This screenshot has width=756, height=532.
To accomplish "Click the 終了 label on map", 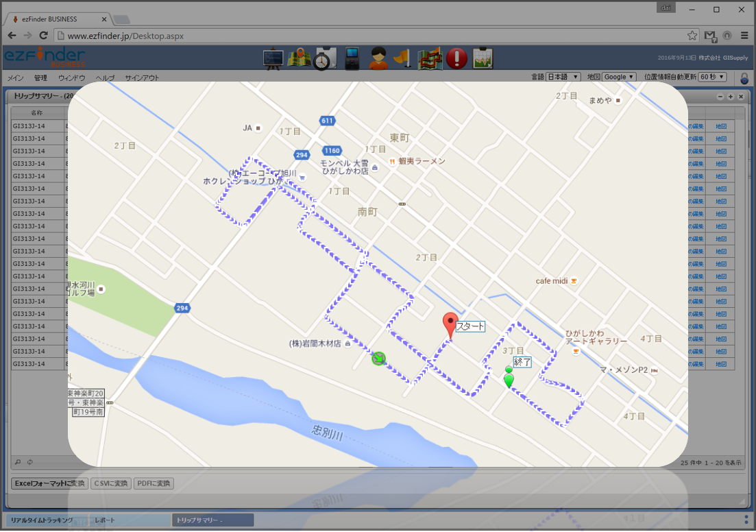I will (x=522, y=362).
